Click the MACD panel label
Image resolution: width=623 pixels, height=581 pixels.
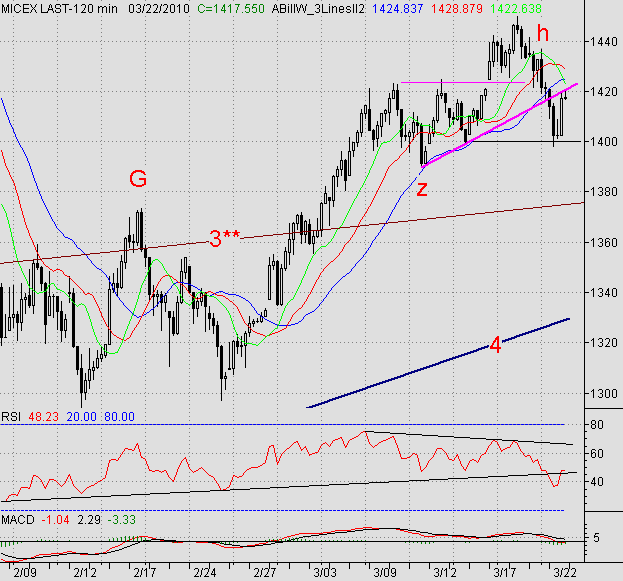17,519
